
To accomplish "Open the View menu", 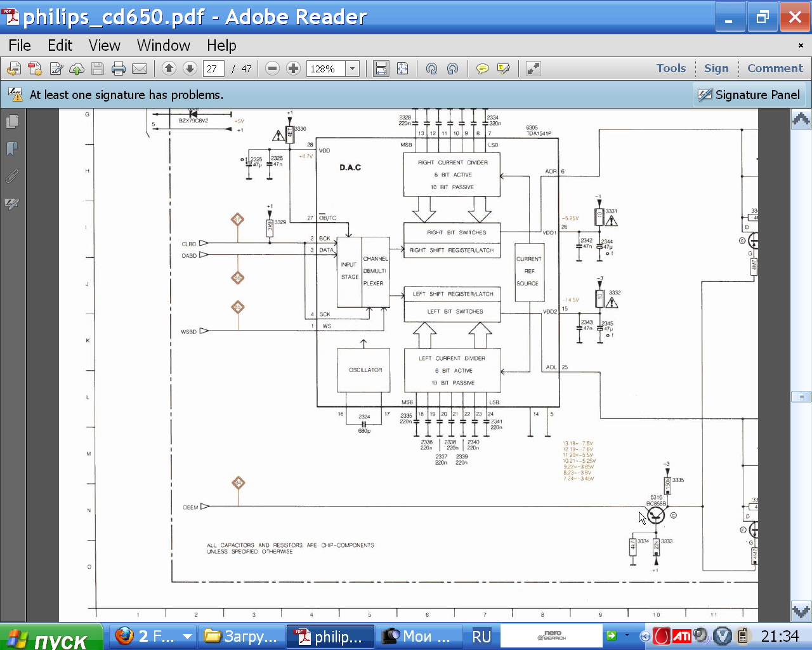I will tap(104, 46).
